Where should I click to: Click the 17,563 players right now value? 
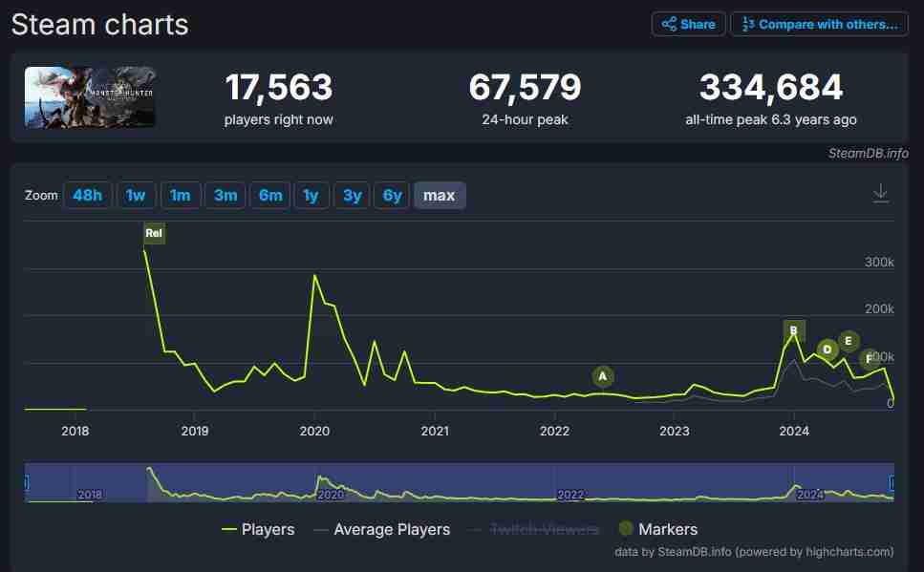[279, 87]
